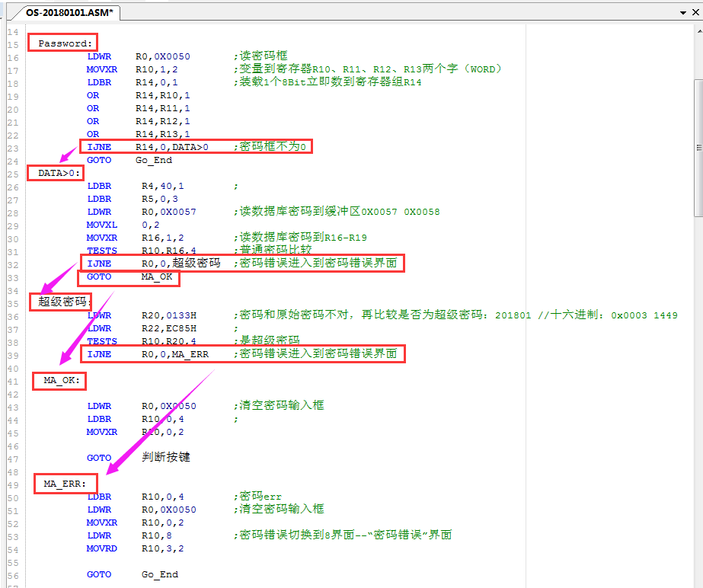Click operand R14,R12,1 on line 21
Image resolution: width=703 pixels, height=588 pixels.
point(163,122)
